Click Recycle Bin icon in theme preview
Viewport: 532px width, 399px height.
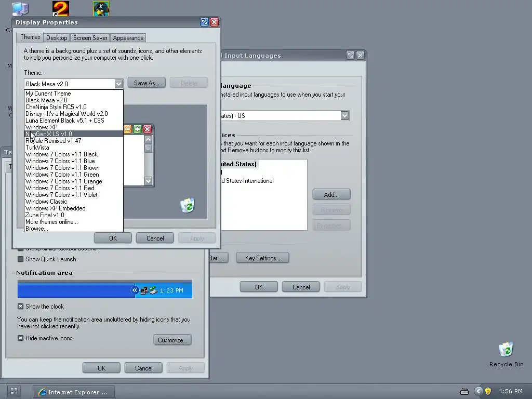(188, 205)
